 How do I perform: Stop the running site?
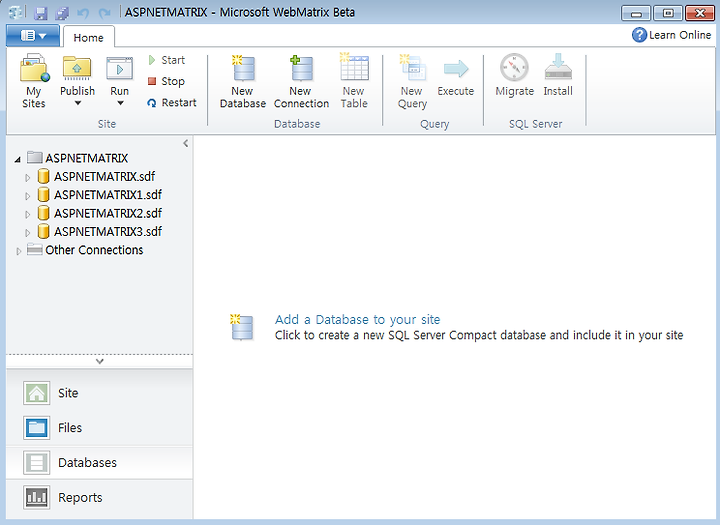pos(166,81)
